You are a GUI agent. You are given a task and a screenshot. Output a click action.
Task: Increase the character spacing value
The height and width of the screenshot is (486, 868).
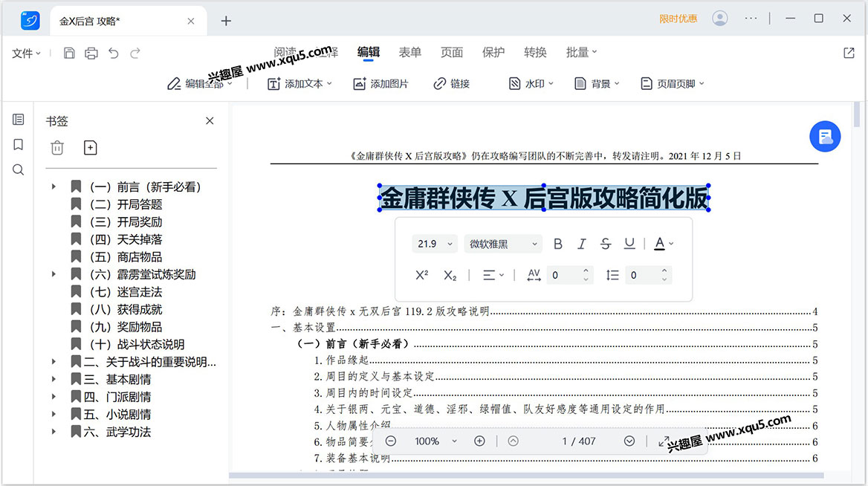pyautogui.click(x=586, y=270)
